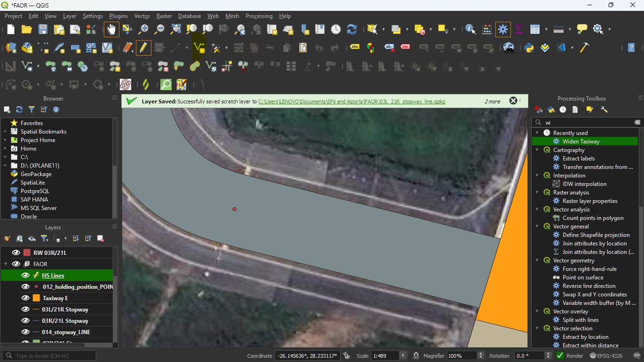Collapse the FAOR layer group
This screenshot has height=362, width=644.
pyautogui.click(x=7, y=264)
